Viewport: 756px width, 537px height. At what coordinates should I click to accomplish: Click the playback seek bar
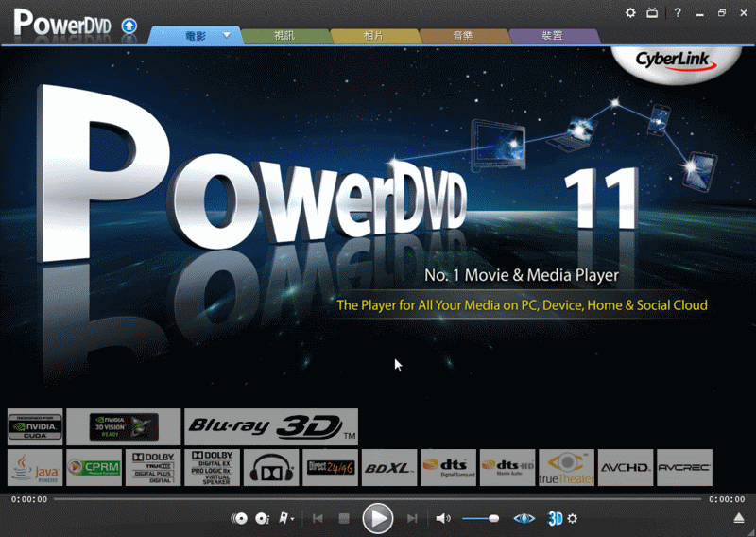(x=377, y=499)
